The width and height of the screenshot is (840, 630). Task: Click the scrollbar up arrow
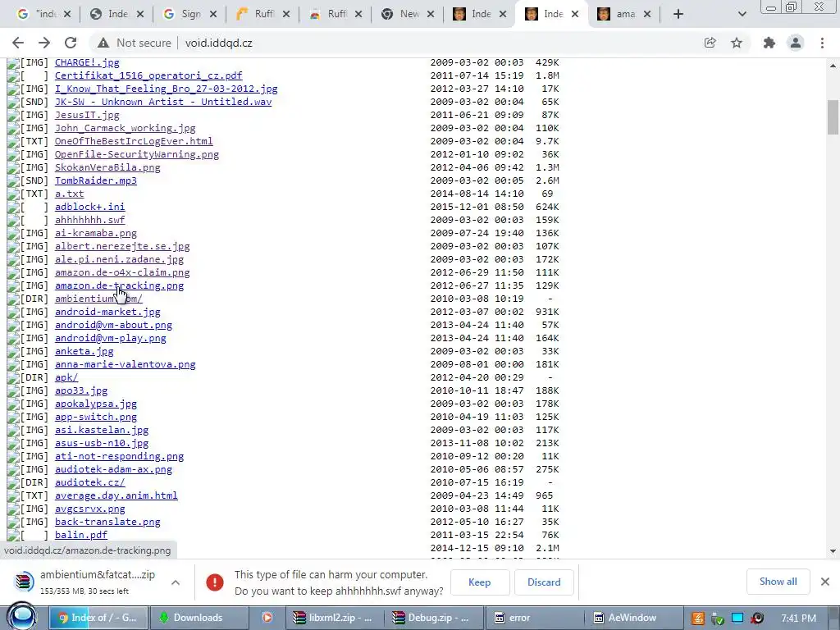coord(833,66)
